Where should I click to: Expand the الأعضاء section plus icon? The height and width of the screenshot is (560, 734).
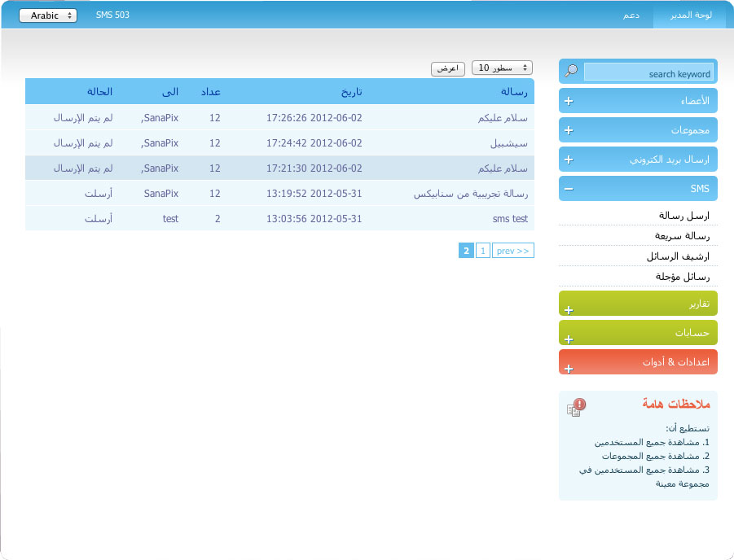point(569,102)
